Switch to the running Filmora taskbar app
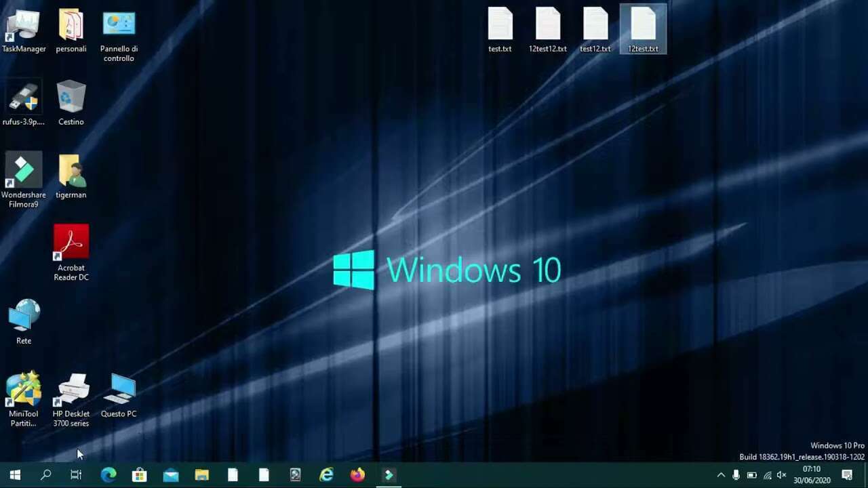868x488 pixels. click(x=389, y=475)
